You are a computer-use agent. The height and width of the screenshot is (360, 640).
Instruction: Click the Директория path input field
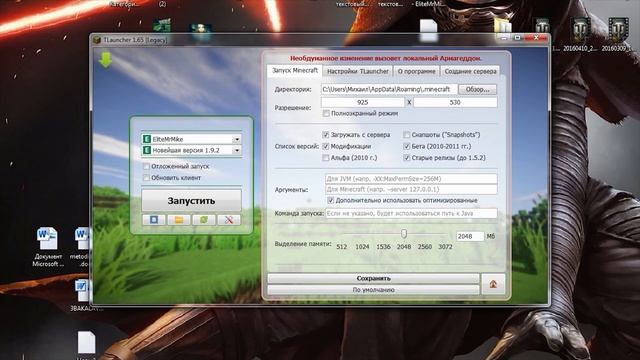pyautogui.click(x=389, y=89)
